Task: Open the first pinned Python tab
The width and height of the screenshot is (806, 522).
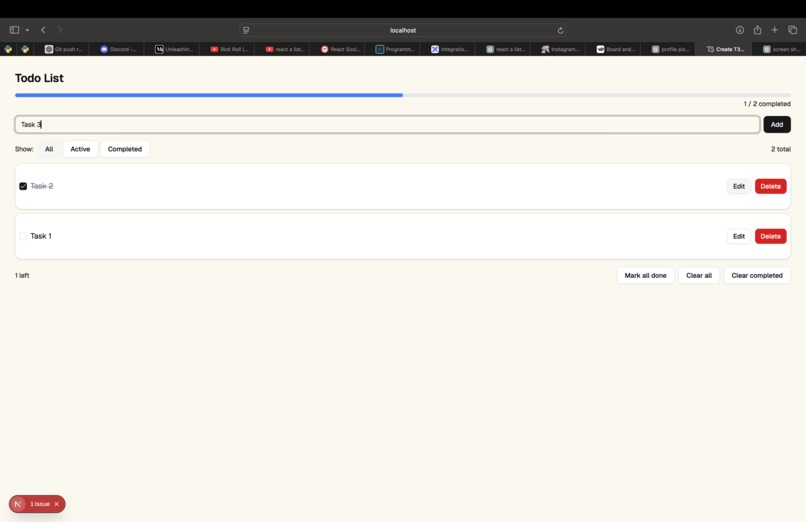Action: click(x=8, y=49)
